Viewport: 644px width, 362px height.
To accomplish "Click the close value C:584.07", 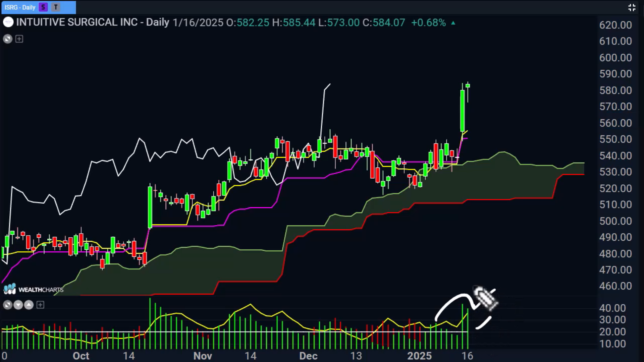I will tap(384, 23).
